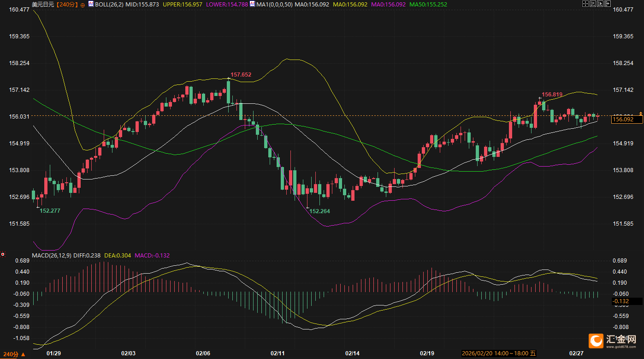Click the 152.264 low price marker

click(320, 211)
